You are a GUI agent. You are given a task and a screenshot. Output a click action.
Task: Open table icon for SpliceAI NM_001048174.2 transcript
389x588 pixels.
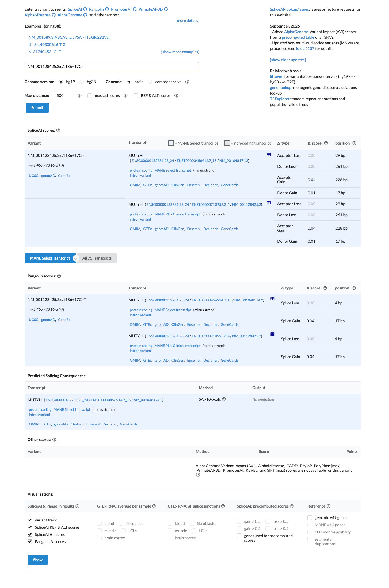269,154
